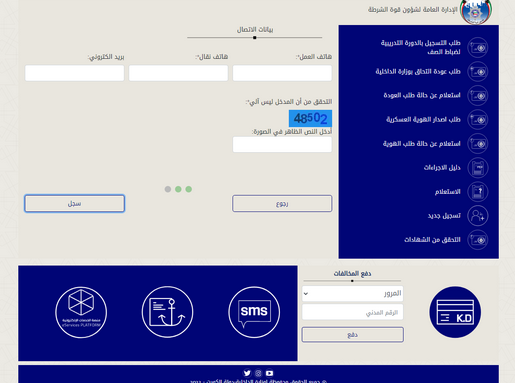
Task: Click the YouTube icon in footer
Action: coord(269,373)
